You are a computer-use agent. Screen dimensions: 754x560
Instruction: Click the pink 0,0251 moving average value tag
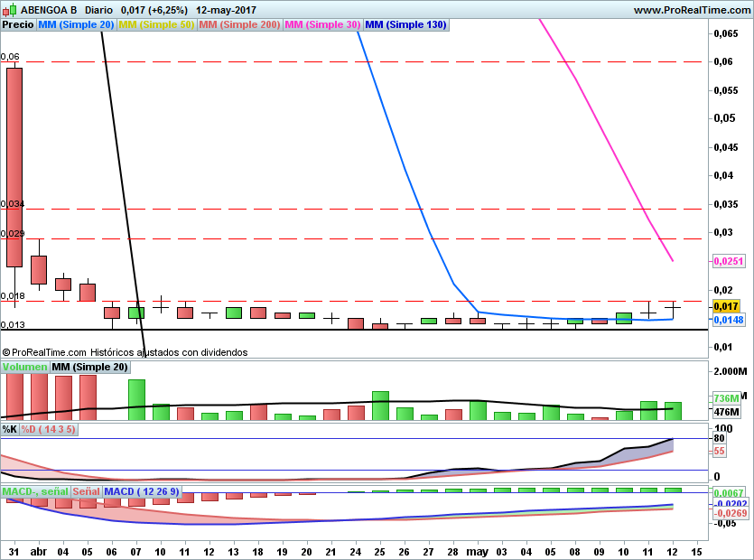point(728,261)
